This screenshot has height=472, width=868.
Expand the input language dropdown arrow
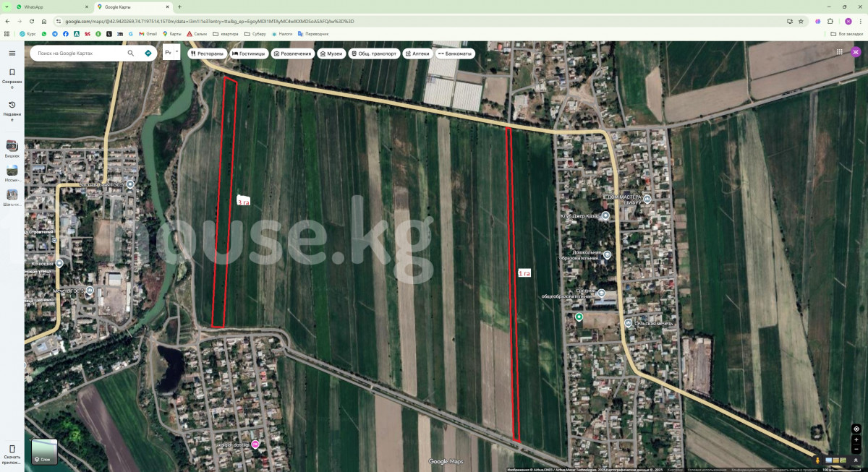(176, 52)
